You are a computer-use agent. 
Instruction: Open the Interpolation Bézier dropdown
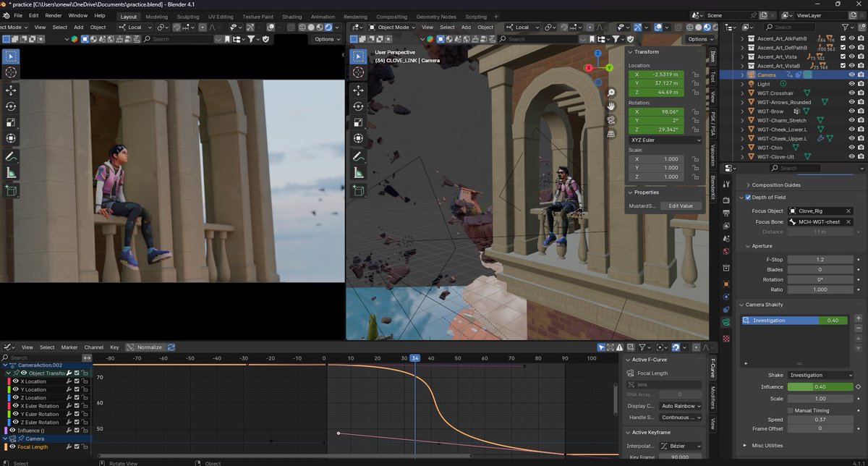[681, 446]
